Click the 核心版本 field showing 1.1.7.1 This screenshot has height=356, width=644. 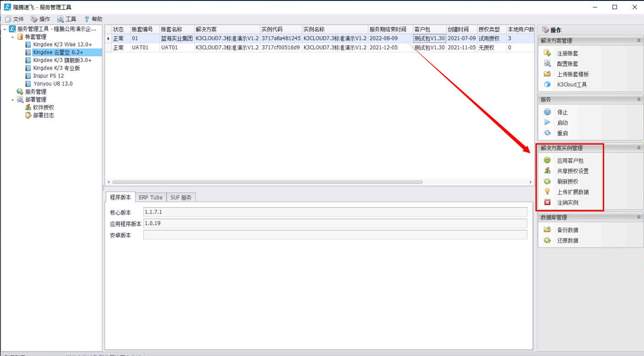[x=335, y=212]
